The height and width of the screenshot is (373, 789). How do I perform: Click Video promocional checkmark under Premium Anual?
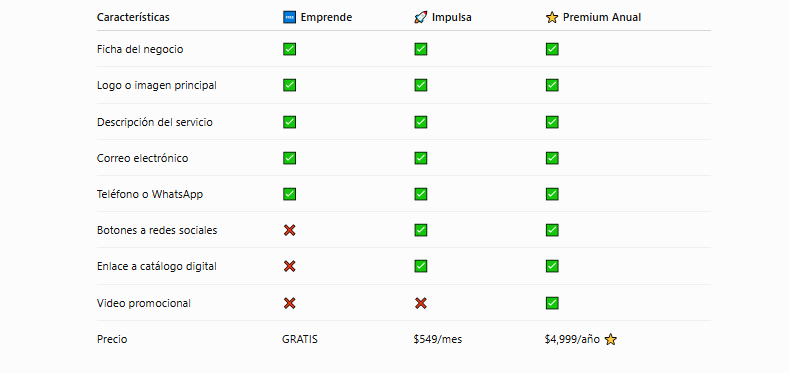coord(552,304)
